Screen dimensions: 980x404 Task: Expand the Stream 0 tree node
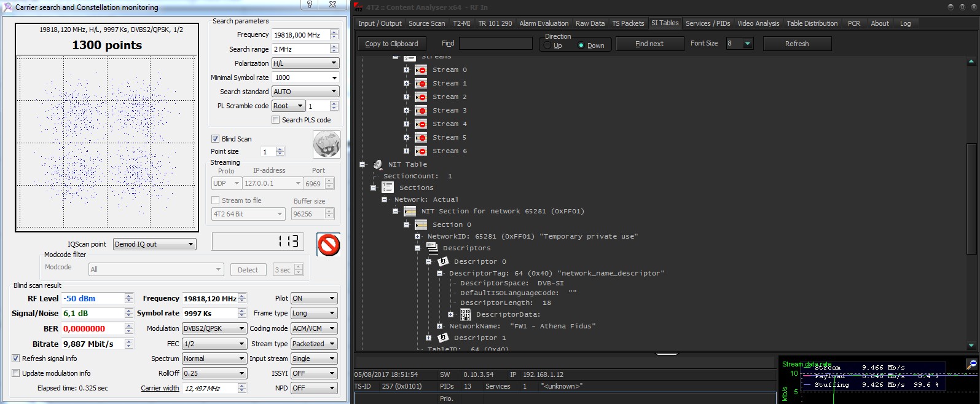click(x=406, y=70)
